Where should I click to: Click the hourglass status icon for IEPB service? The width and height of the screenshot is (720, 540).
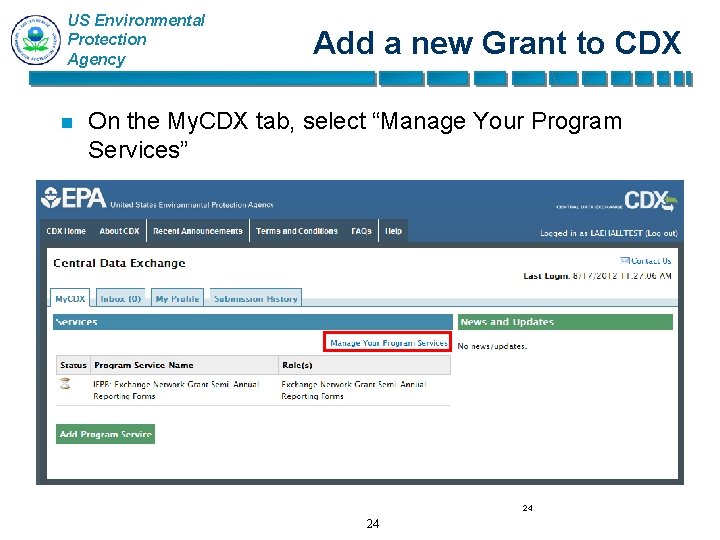(x=65, y=383)
